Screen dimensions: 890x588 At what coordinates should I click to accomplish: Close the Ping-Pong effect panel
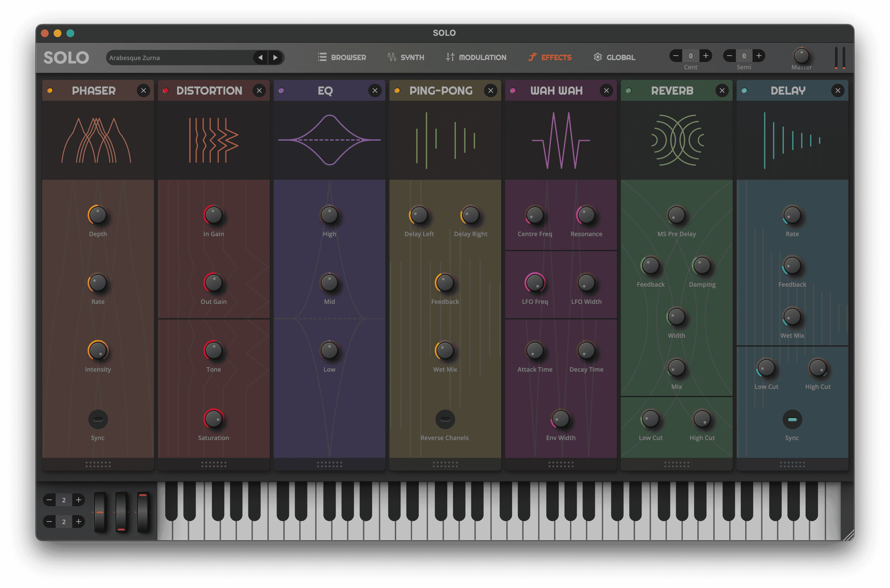tap(491, 90)
